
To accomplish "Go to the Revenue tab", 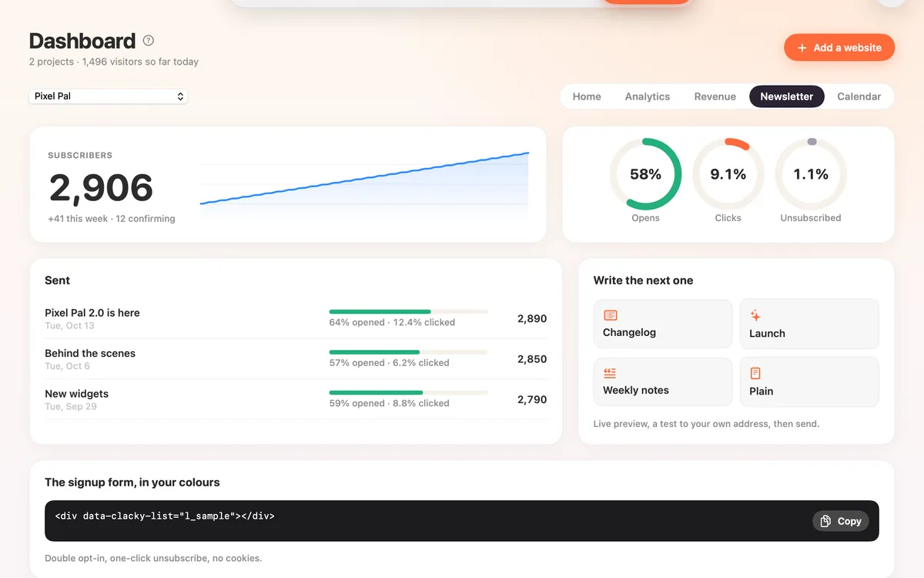I will point(715,96).
